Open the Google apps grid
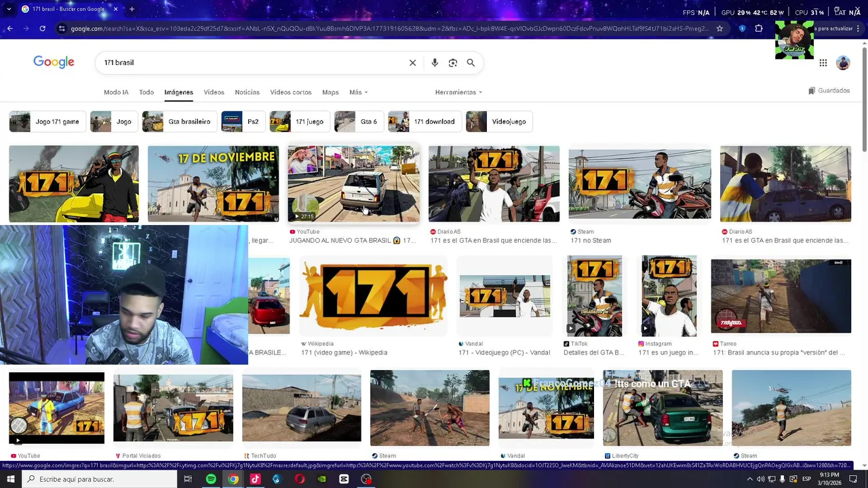Screen dimensions: 868x488 click(823, 63)
